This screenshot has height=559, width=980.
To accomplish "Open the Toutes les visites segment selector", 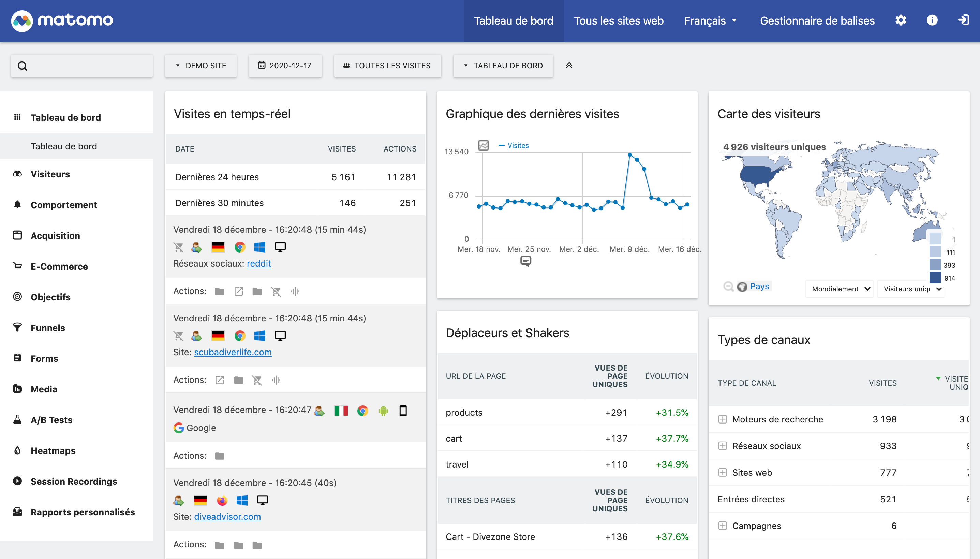I will [387, 66].
